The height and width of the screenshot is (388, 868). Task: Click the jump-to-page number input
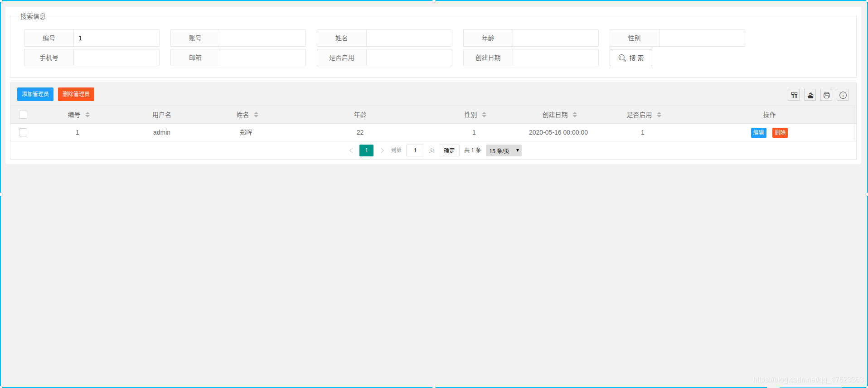point(415,150)
